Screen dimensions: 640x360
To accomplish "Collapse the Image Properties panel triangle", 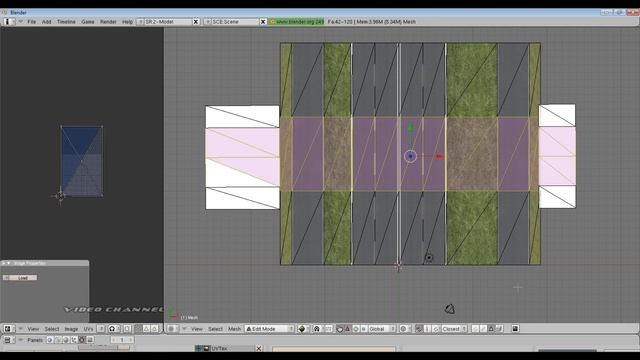I will [x=8, y=263].
